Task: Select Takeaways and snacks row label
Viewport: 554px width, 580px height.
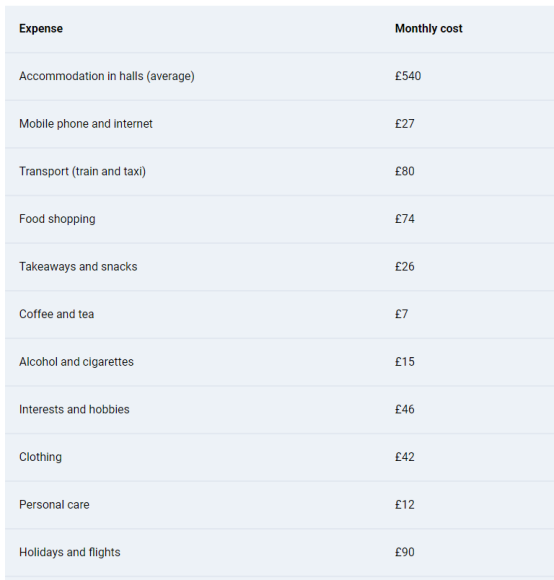Action: coord(78,267)
